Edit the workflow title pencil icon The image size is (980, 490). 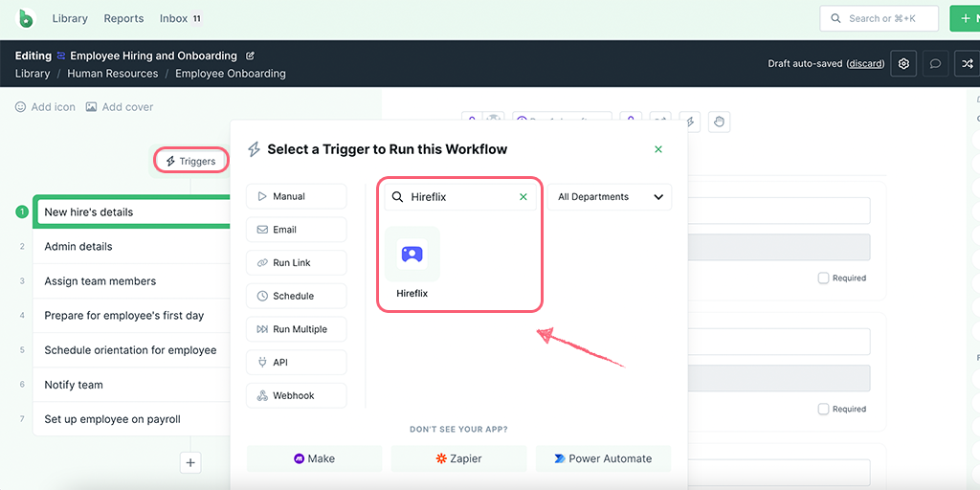coord(250,56)
